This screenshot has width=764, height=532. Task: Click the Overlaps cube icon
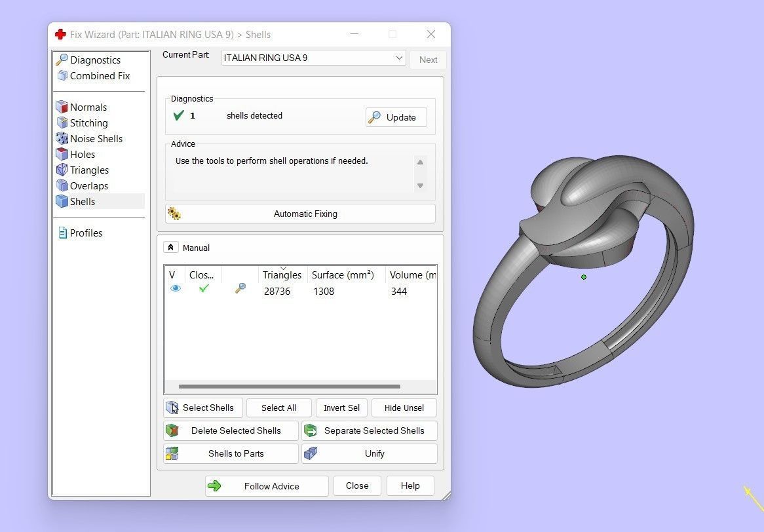62,185
